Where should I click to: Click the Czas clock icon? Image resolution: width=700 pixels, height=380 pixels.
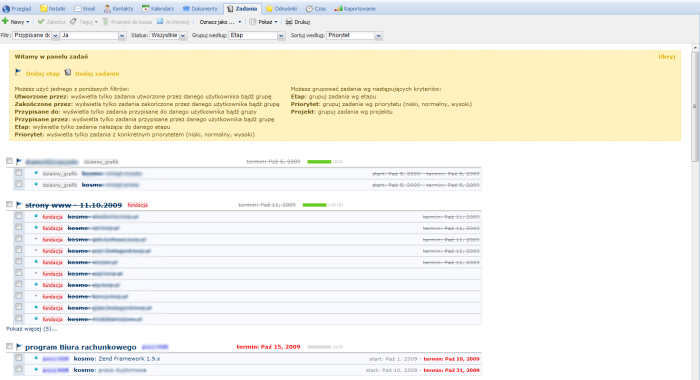[309, 8]
